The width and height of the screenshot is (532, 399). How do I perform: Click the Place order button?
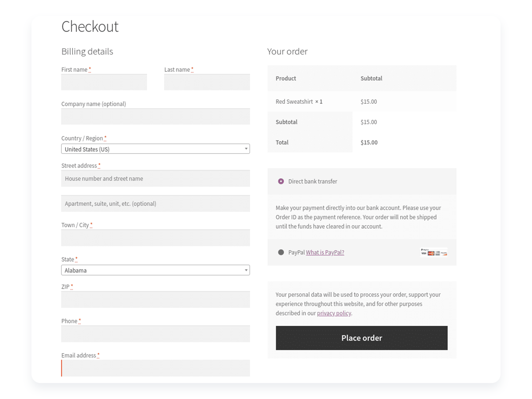coord(362,338)
